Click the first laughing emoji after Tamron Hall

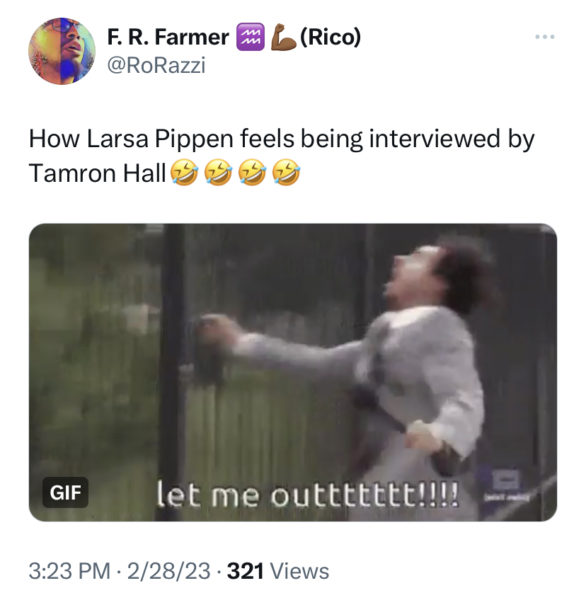184,173
